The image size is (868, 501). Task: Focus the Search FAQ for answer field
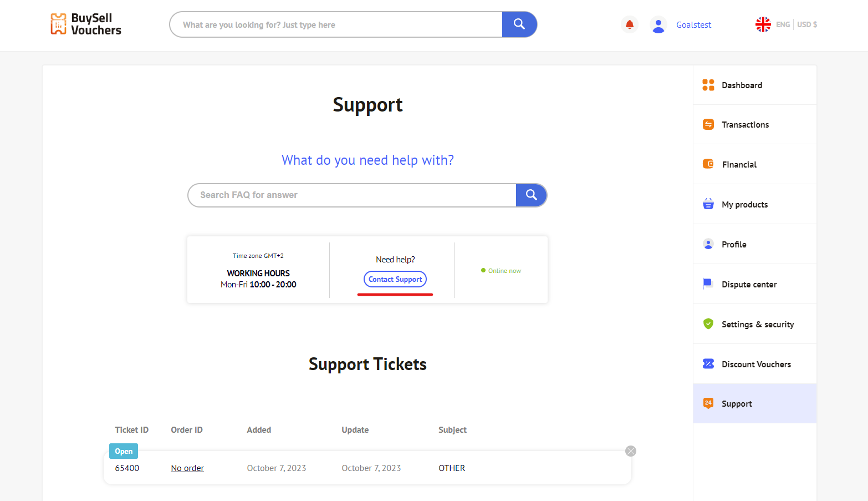point(352,195)
